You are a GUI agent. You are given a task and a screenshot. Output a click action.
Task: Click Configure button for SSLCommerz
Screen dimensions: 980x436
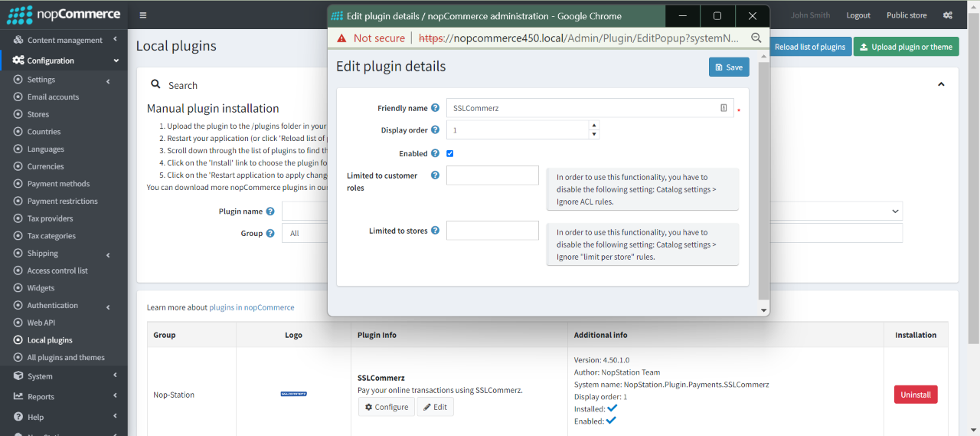(x=387, y=407)
